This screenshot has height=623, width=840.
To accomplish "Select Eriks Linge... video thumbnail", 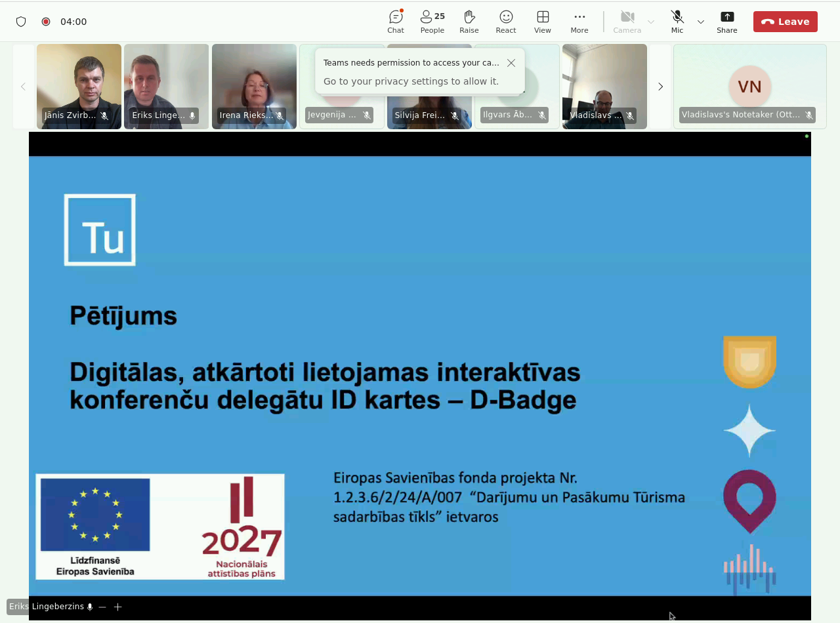I will [x=167, y=87].
